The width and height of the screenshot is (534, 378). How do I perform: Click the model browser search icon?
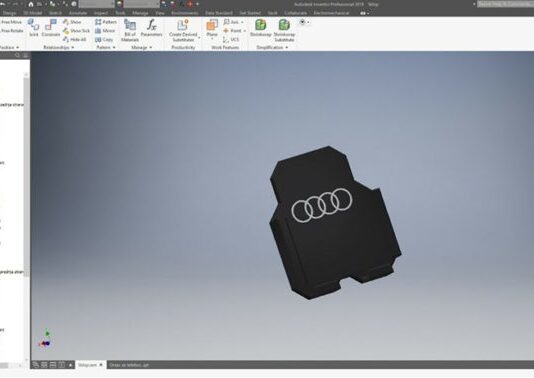tap(17, 55)
